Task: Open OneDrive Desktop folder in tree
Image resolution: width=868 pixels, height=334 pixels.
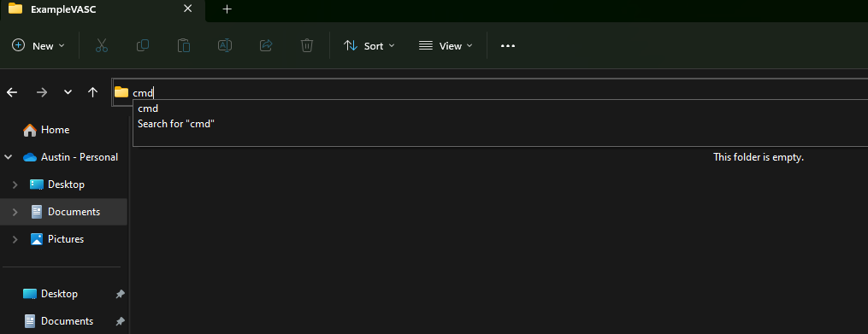Action: [x=57, y=185]
